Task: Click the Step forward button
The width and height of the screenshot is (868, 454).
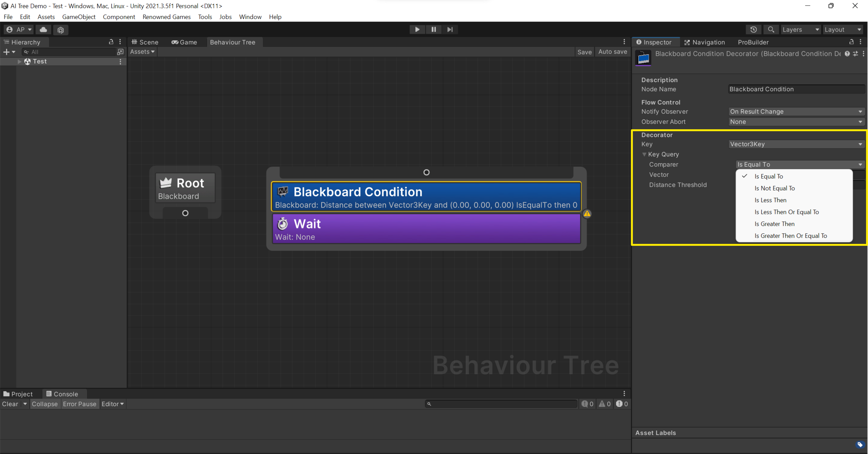Action: [450, 29]
